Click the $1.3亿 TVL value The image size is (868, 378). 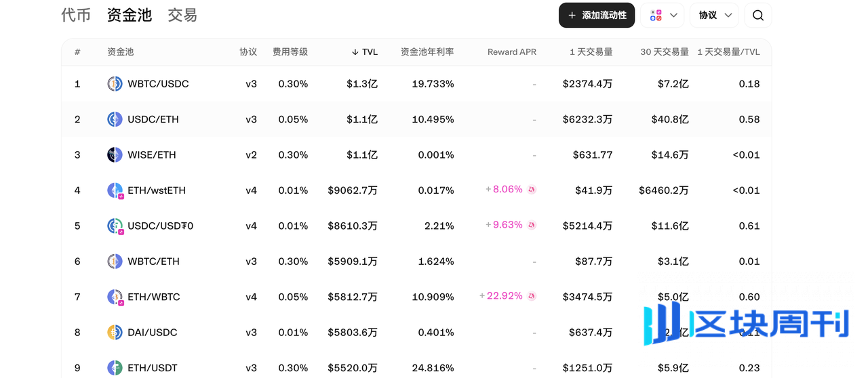[x=362, y=84]
